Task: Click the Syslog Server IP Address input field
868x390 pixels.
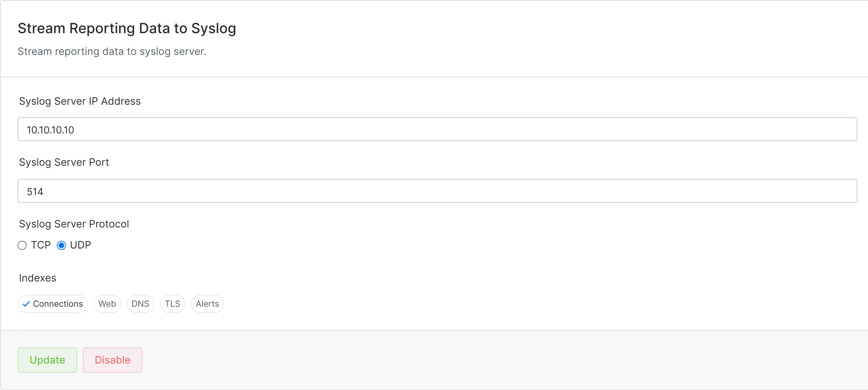Action: (x=437, y=129)
